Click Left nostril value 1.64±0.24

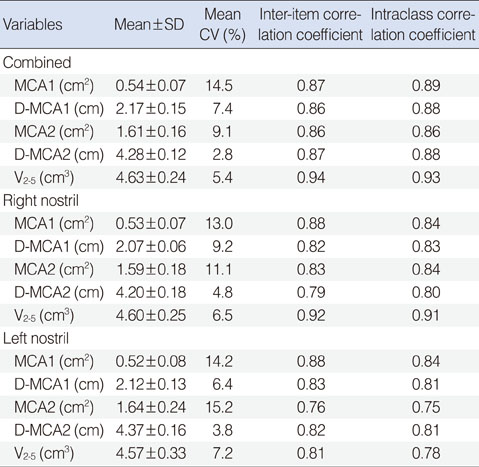pos(151,408)
